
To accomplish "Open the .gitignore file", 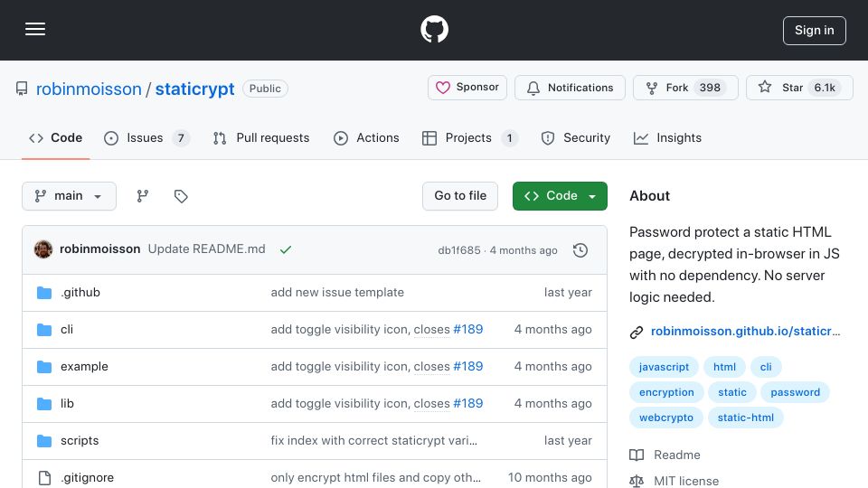I will [87, 477].
